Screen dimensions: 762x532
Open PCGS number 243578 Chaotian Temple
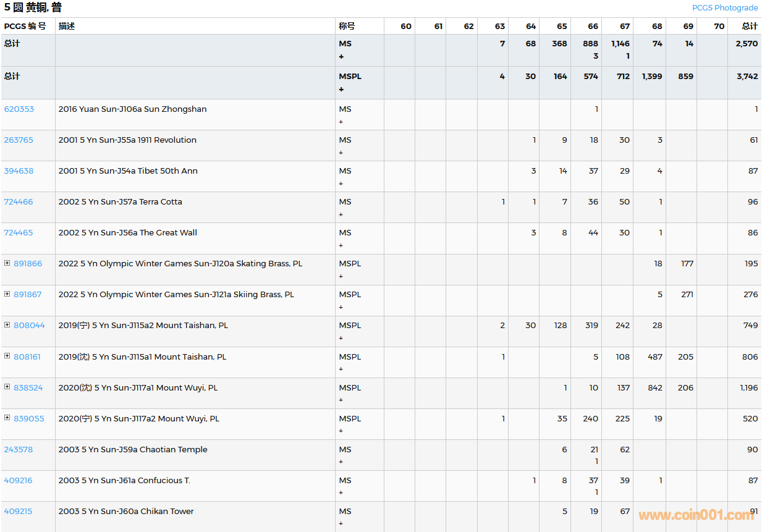(x=19, y=450)
